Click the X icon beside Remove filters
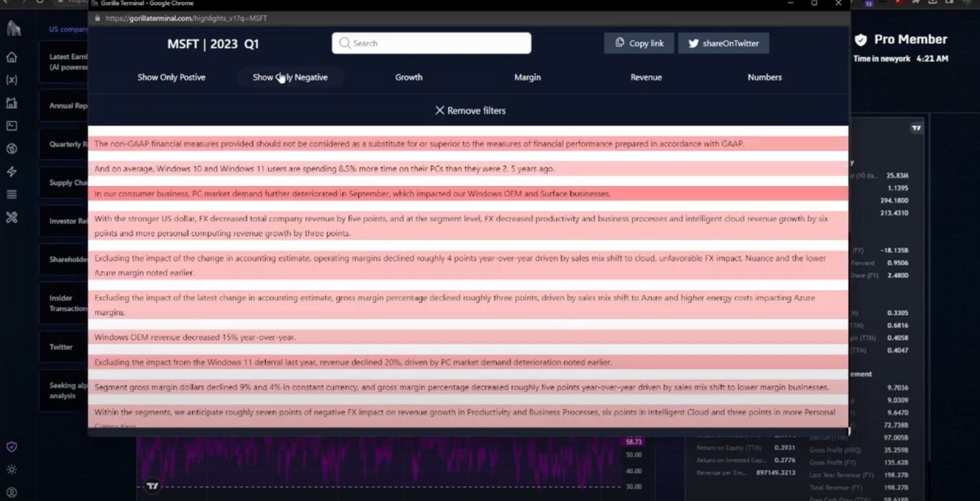Screen dimensions: 980x501 coord(440,111)
